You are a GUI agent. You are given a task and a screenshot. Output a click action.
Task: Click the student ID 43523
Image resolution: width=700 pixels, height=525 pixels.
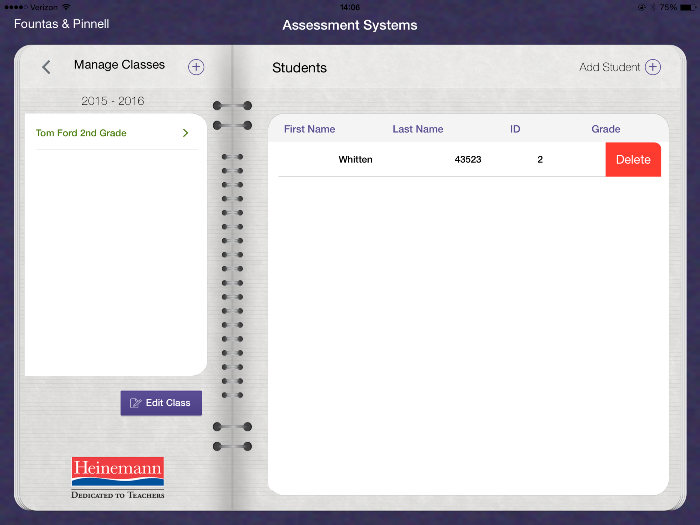click(468, 159)
